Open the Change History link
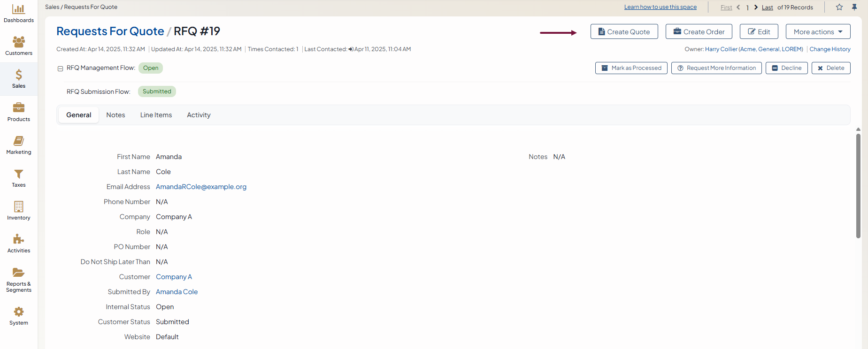Screen dimensions: 868x349 pos(830,49)
